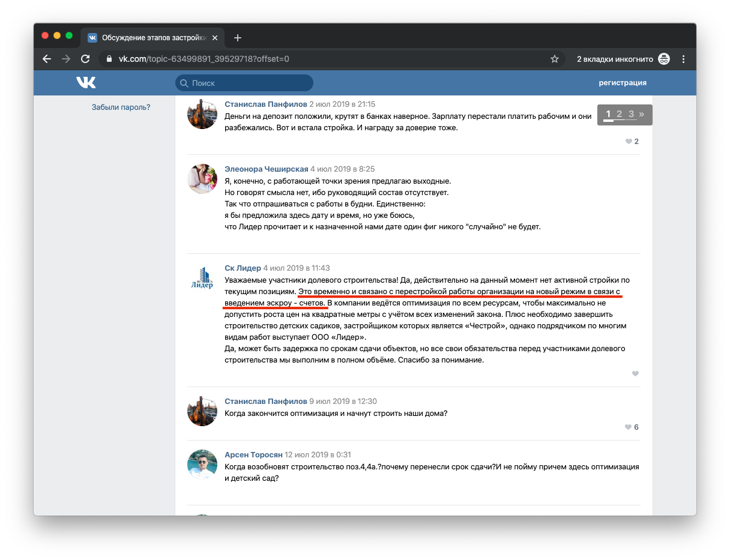Click the 4 июл 2019 в 11:43 timestamp

[297, 268]
